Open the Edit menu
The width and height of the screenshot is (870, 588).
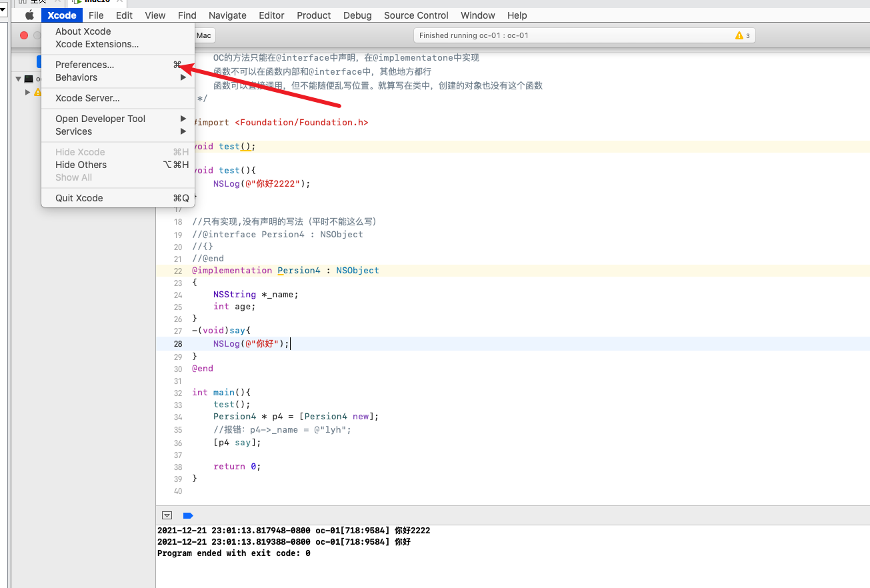coord(124,15)
